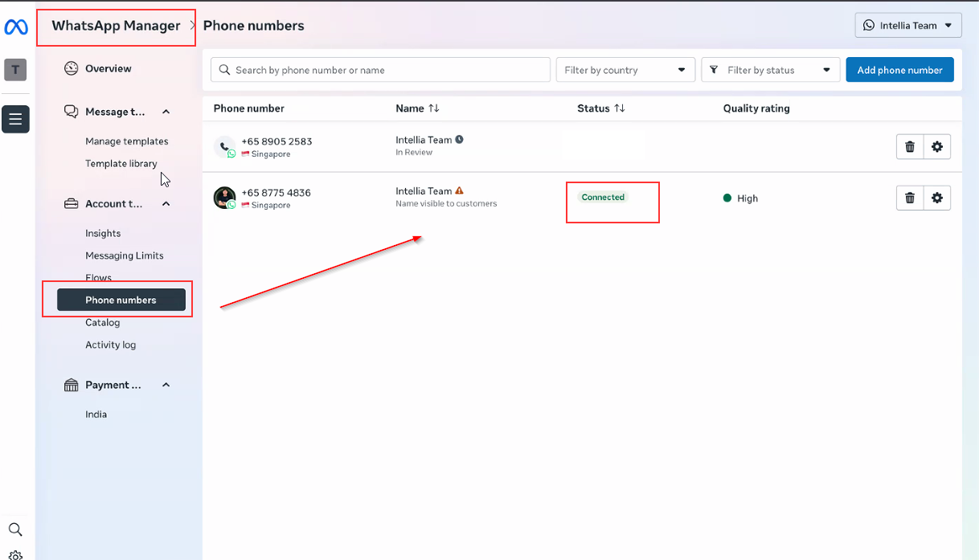Image resolution: width=979 pixels, height=560 pixels.
Task: Click the phone avatar for +65 8905 2583
Action: click(224, 146)
